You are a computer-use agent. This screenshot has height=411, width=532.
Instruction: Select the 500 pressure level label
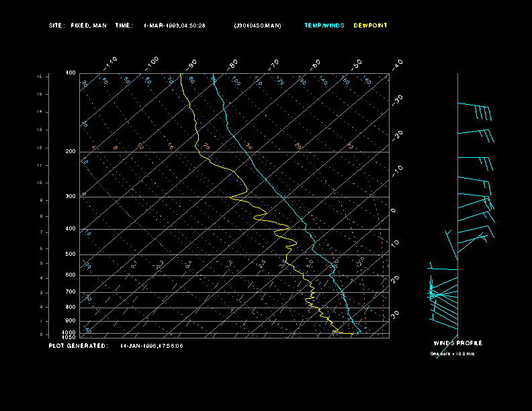coord(71,255)
